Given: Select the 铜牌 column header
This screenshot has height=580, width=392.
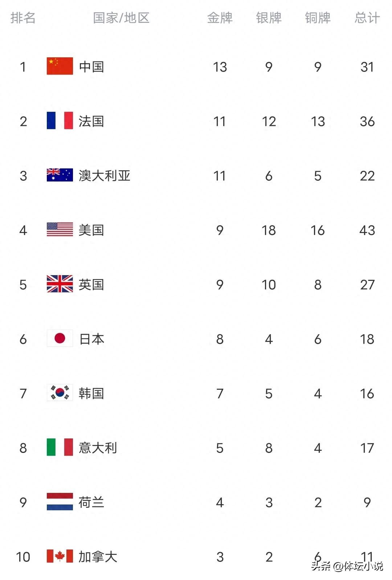Looking at the screenshot, I should (x=318, y=18).
